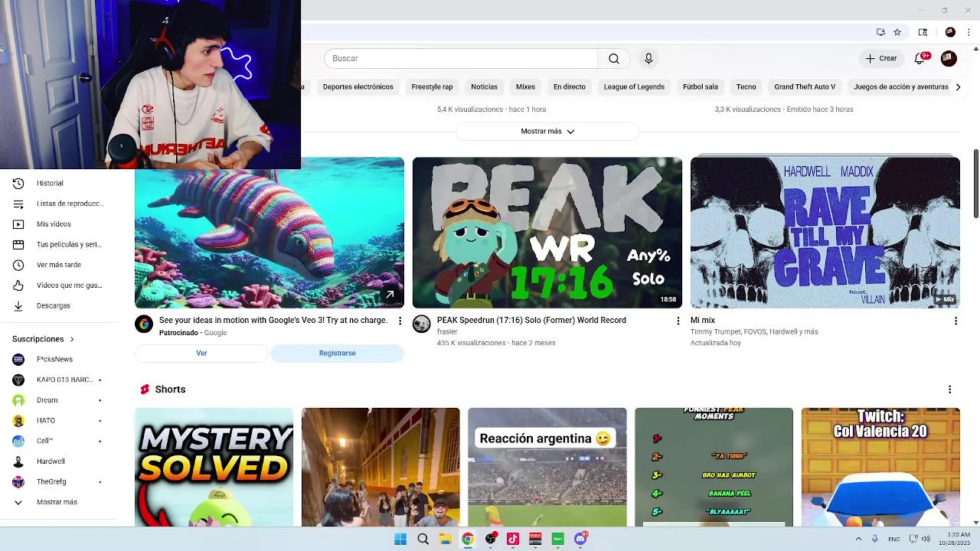Play Reacción argentina short
The image size is (980, 551).
pos(547,467)
